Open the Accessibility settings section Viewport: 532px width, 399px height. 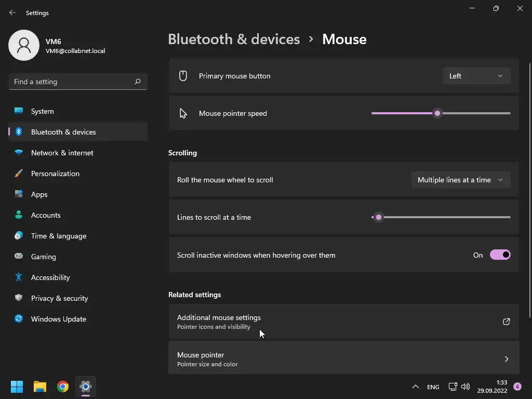coord(50,277)
